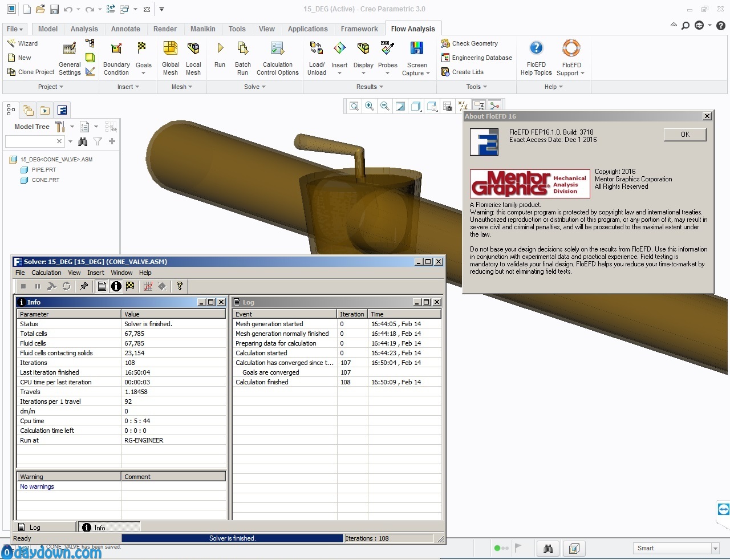Toggle goals flag button in solver toolbar
This screenshot has width=730, height=560.
pyautogui.click(x=131, y=286)
